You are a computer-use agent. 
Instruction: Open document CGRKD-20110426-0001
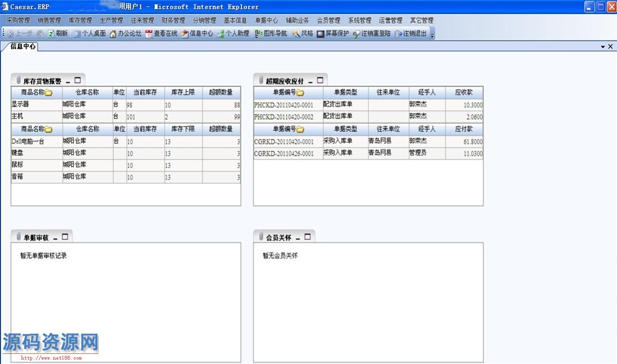283,154
